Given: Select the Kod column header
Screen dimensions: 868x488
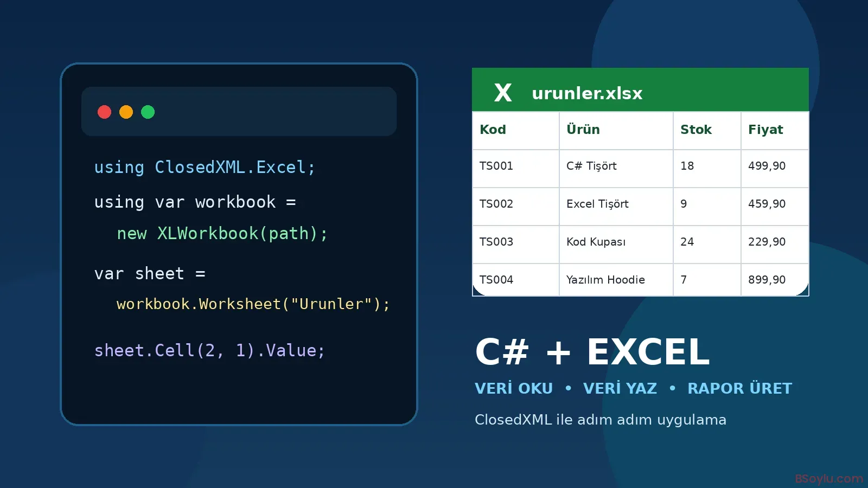Looking at the screenshot, I should click(x=516, y=131).
